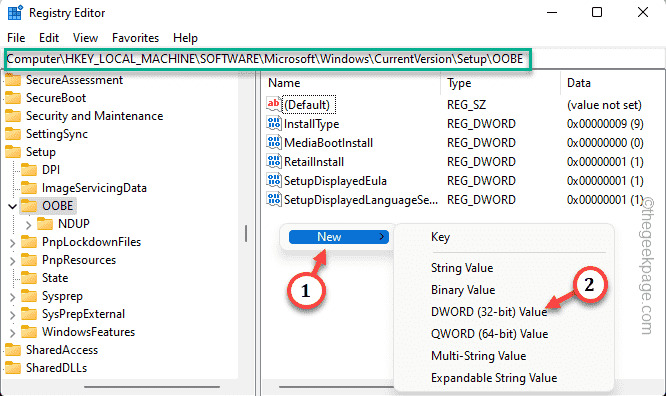Select the SetupDisplayedLanguageSe... value icon
The image size is (666, 396).
[274, 199]
